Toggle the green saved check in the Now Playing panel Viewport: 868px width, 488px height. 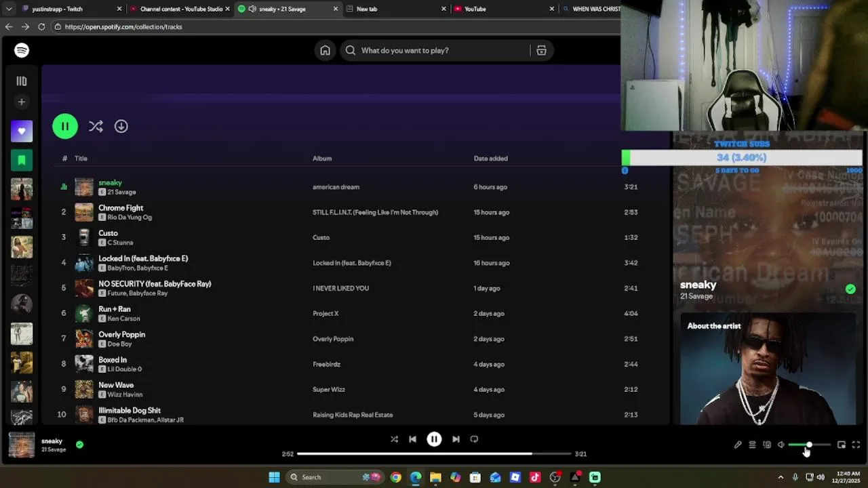coord(850,289)
